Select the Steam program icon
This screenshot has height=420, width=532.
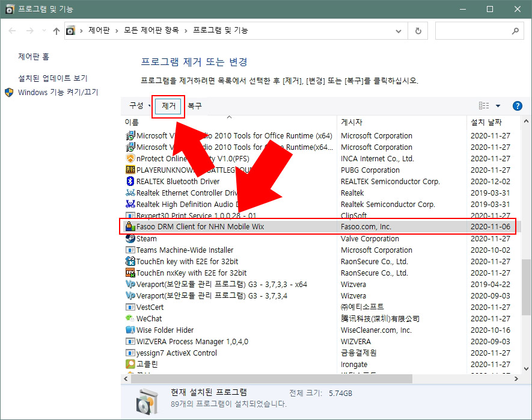coord(130,238)
